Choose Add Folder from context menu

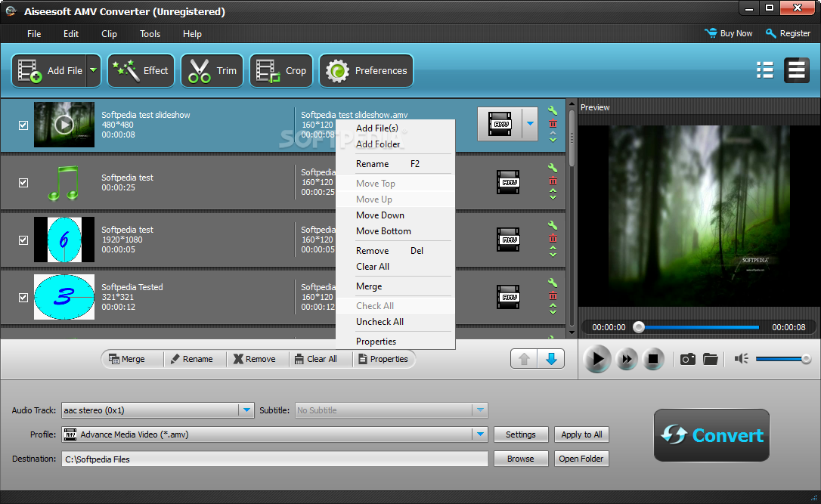(x=395, y=144)
